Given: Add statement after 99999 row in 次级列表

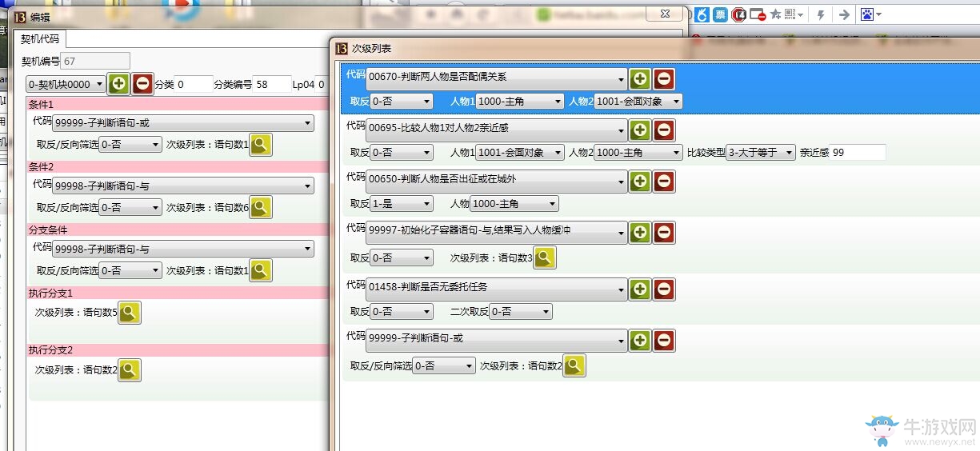Looking at the screenshot, I should [x=640, y=340].
